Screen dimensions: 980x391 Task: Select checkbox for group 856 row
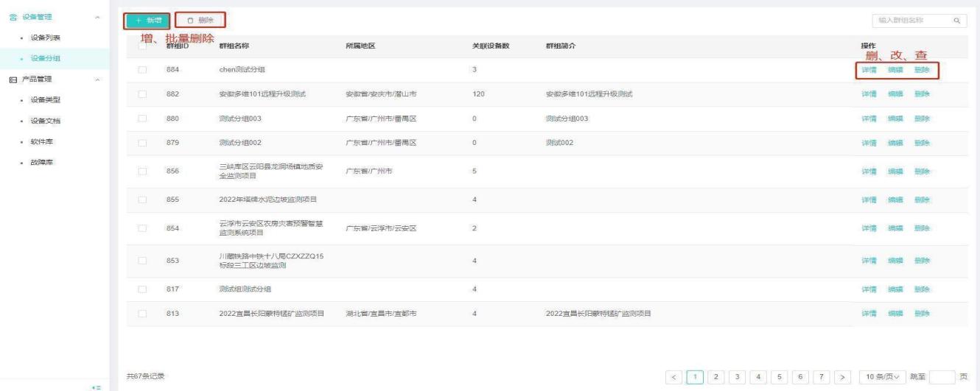144,172
